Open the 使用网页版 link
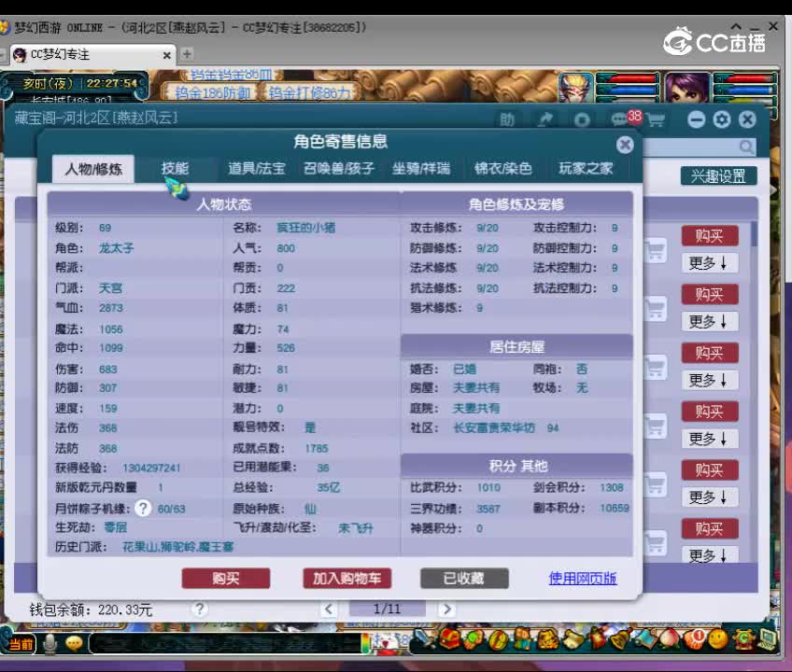The width and height of the screenshot is (792, 672). pyautogui.click(x=583, y=578)
